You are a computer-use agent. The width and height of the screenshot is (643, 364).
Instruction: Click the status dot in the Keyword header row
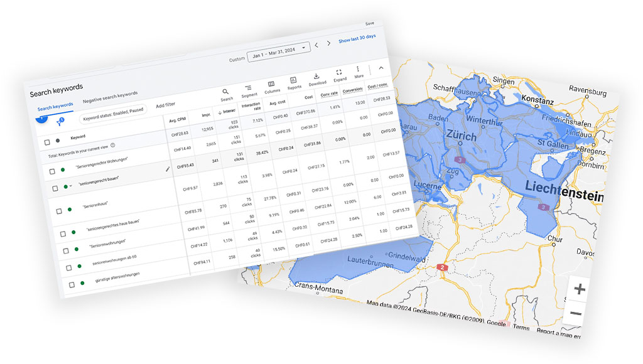[58, 141]
